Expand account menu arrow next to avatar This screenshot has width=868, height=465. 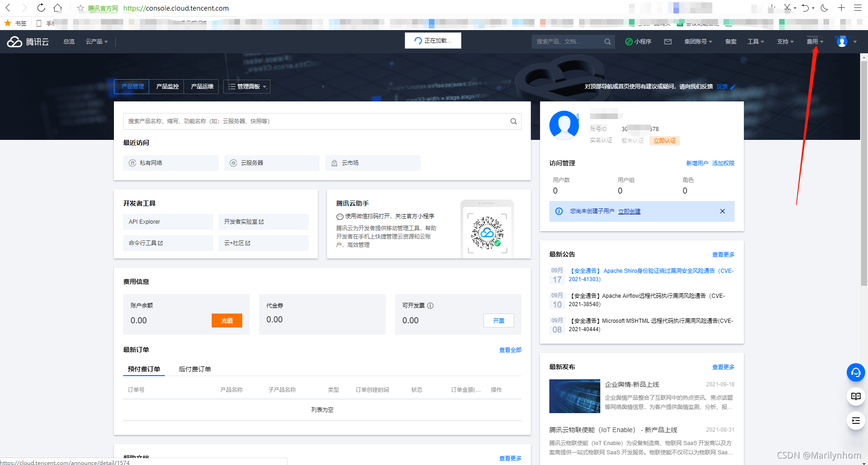[x=855, y=42]
